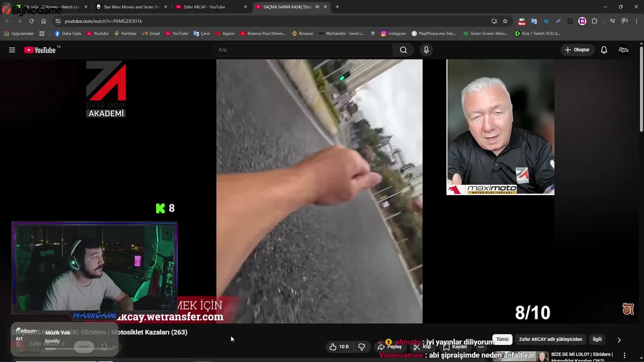Open a new browser tab

pyautogui.click(x=337, y=7)
